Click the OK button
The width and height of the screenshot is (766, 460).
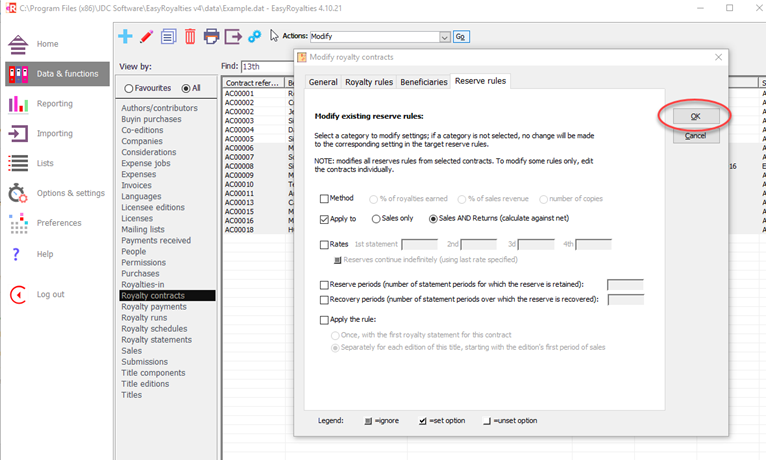click(696, 116)
